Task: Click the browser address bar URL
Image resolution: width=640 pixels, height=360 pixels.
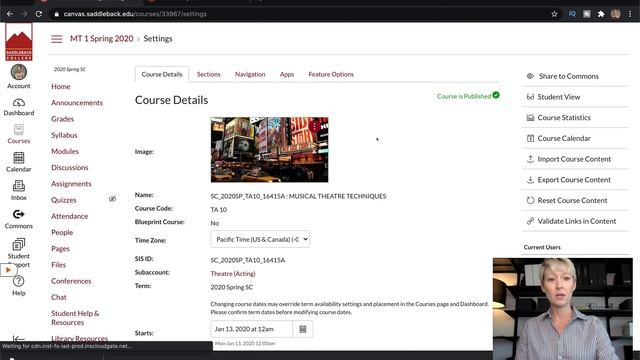Action: (135, 14)
